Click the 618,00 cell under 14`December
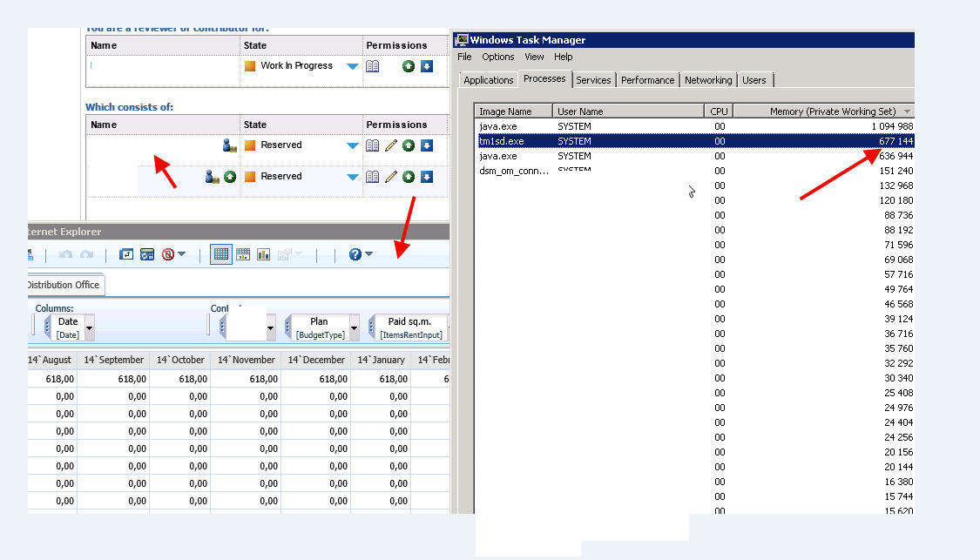The width and height of the screenshot is (980, 560). 315,379
